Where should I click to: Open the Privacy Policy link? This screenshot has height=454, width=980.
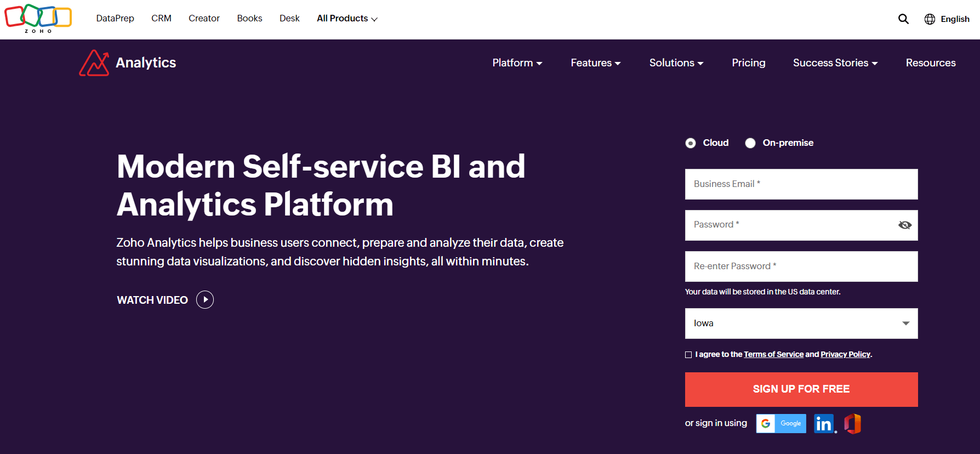point(845,355)
